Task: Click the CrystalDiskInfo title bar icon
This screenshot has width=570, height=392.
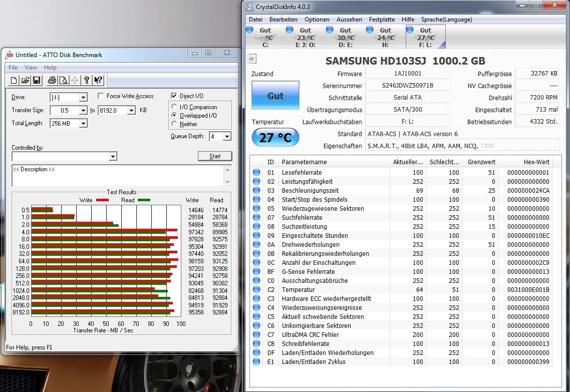Action: 250,7
